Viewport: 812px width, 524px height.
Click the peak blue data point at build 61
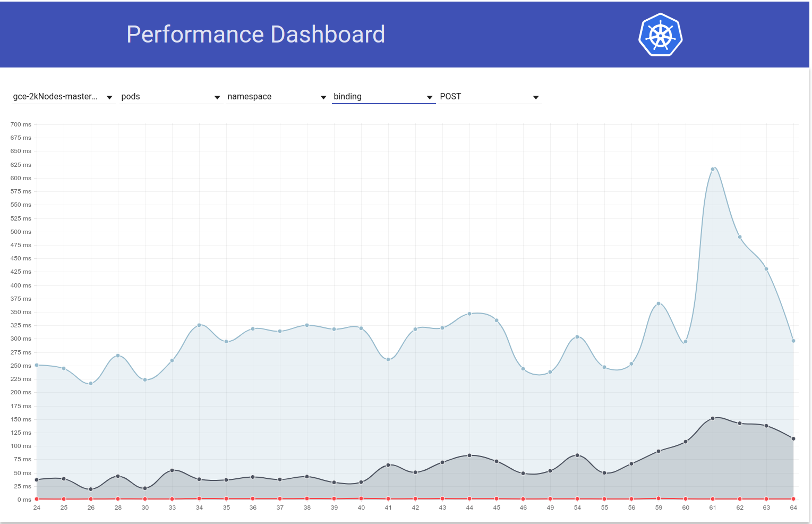[x=713, y=170]
